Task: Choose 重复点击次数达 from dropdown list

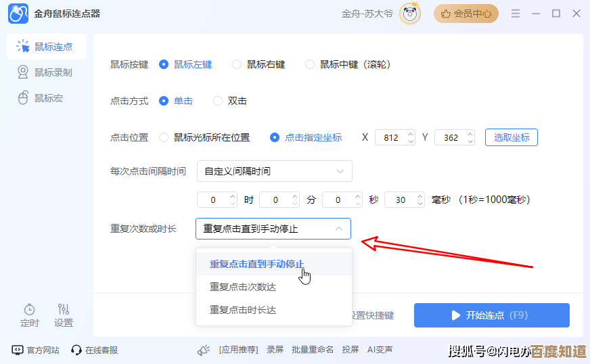Action: click(x=243, y=287)
